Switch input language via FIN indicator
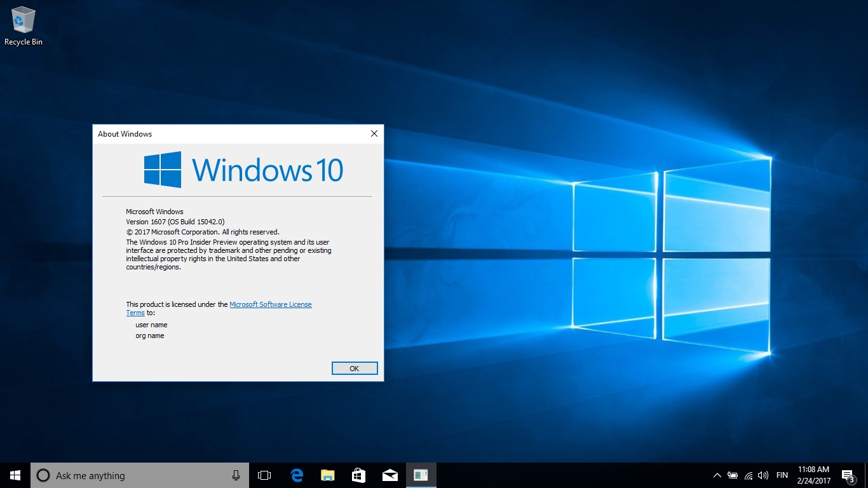This screenshot has width=868, height=488. coord(782,475)
